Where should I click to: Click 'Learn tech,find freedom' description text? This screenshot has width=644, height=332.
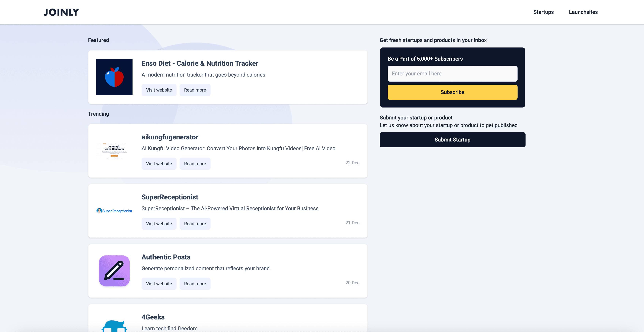(x=170, y=329)
